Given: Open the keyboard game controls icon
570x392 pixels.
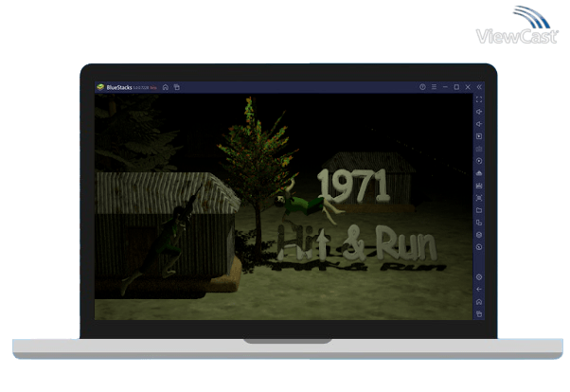Looking at the screenshot, I should point(479,149).
